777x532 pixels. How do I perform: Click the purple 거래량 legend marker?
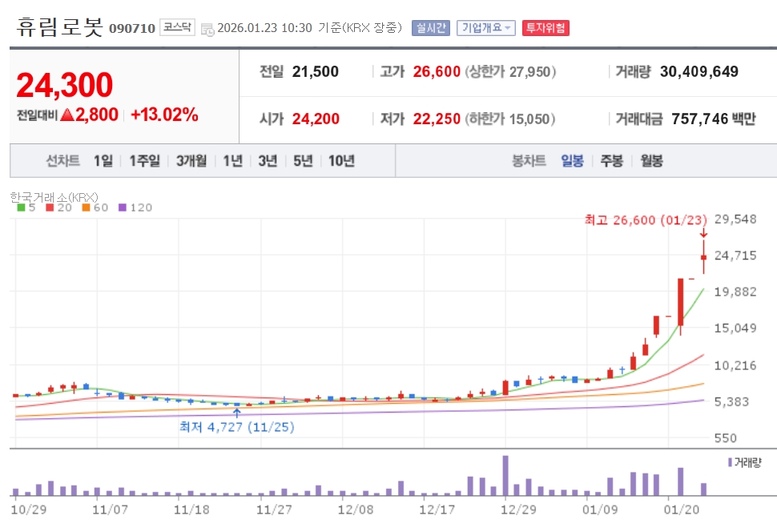click(730, 462)
